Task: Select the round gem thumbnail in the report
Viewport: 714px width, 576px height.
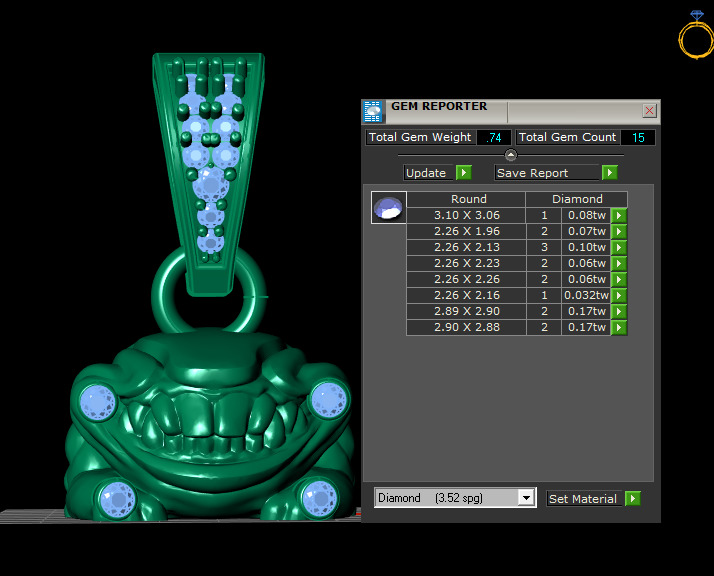Action: (x=388, y=208)
